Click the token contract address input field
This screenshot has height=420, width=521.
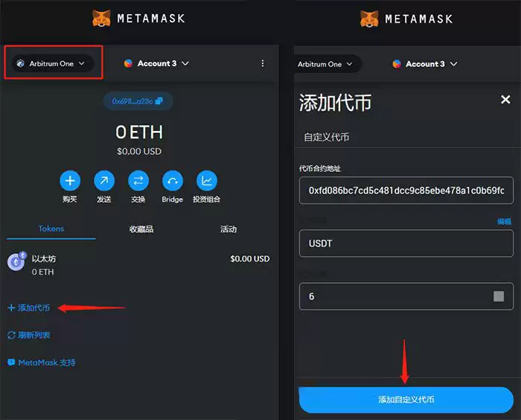pos(406,190)
